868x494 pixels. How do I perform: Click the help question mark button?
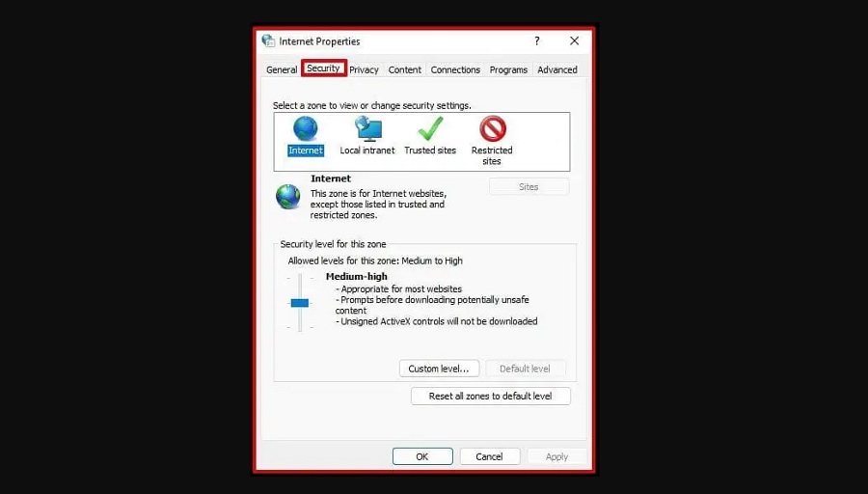click(537, 41)
